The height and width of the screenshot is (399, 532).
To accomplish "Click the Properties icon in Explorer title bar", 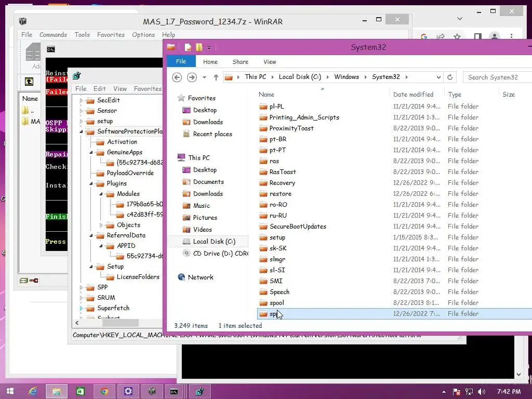I will tap(188, 47).
